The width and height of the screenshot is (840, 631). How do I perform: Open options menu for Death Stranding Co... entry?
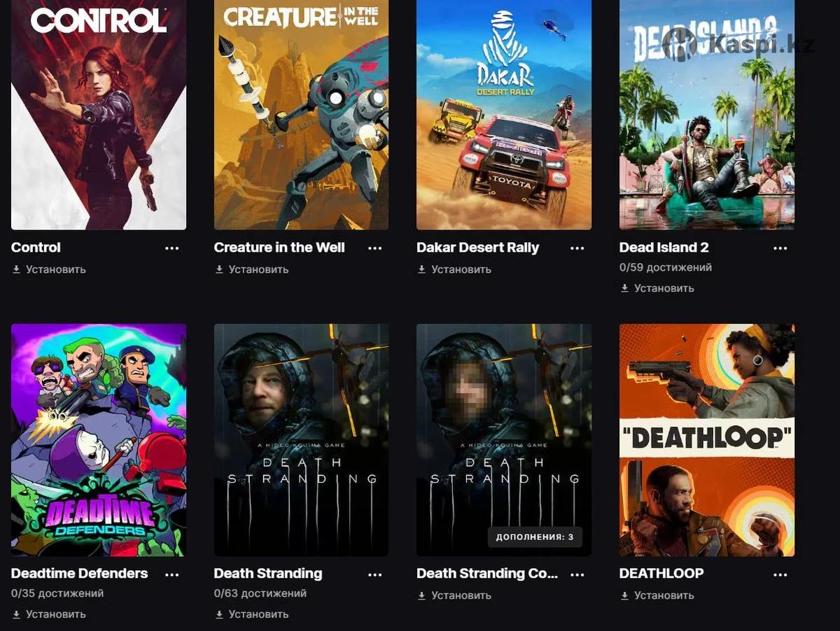click(x=577, y=574)
